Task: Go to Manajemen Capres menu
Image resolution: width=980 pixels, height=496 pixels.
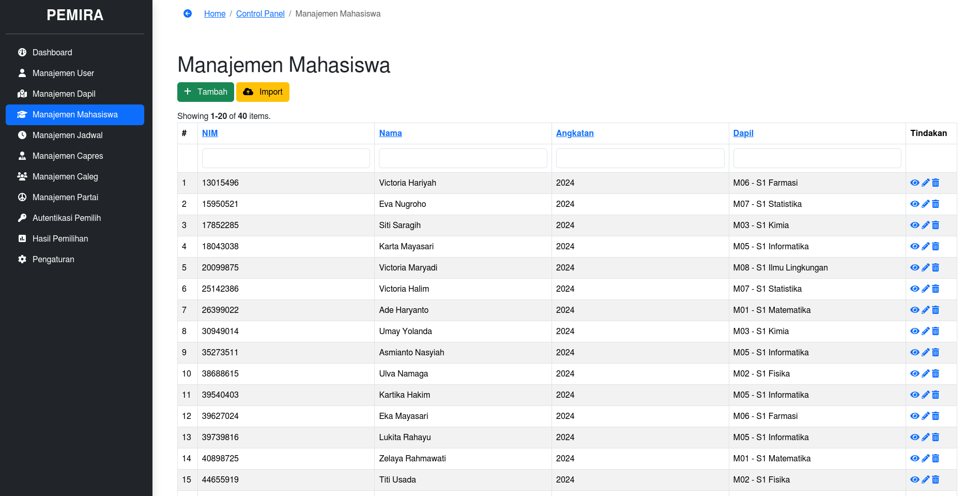Action: click(x=67, y=156)
